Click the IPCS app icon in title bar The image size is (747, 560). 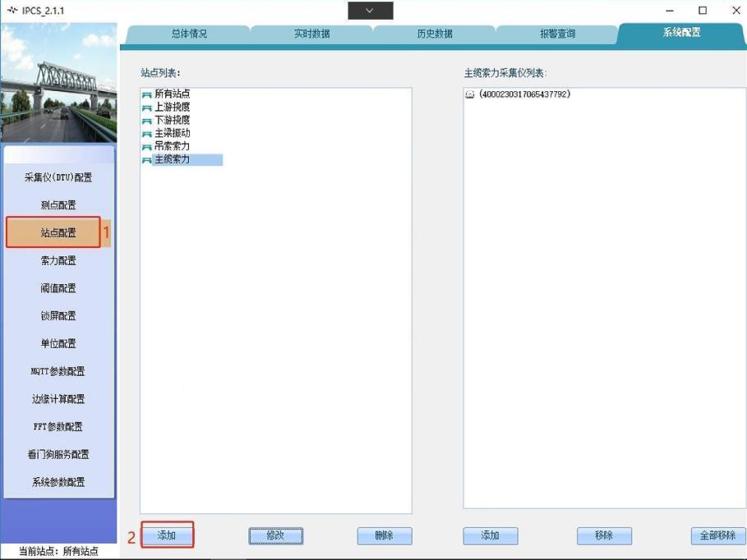12,11
